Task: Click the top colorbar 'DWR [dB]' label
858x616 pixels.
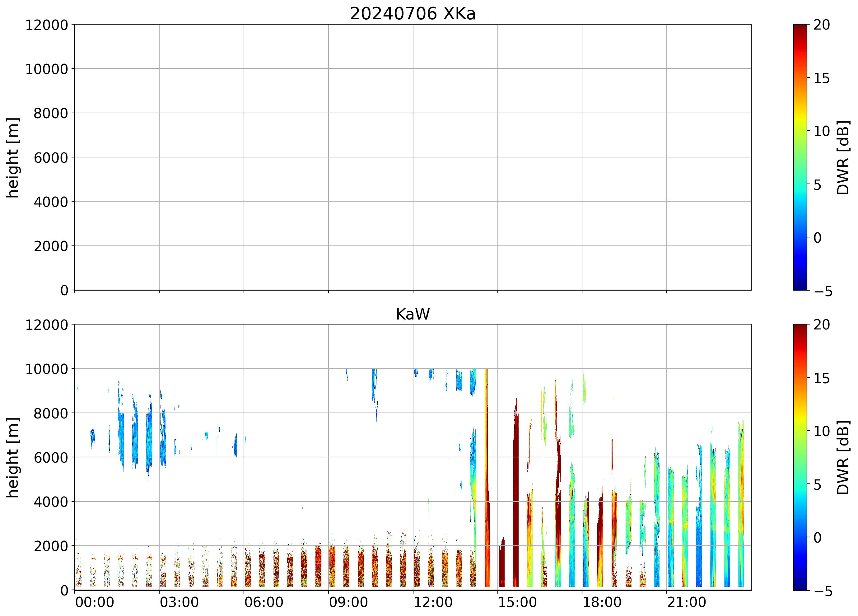Action: pyautogui.click(x=843, y=157)
